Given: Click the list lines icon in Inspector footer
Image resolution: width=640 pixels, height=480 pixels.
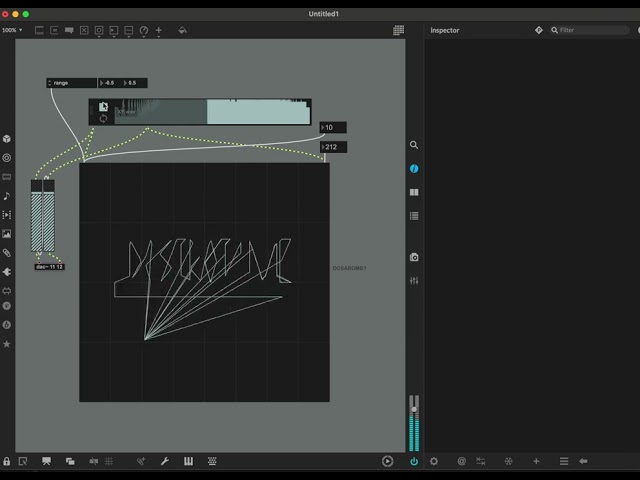Looking at the screenshot, I should 564,461.
